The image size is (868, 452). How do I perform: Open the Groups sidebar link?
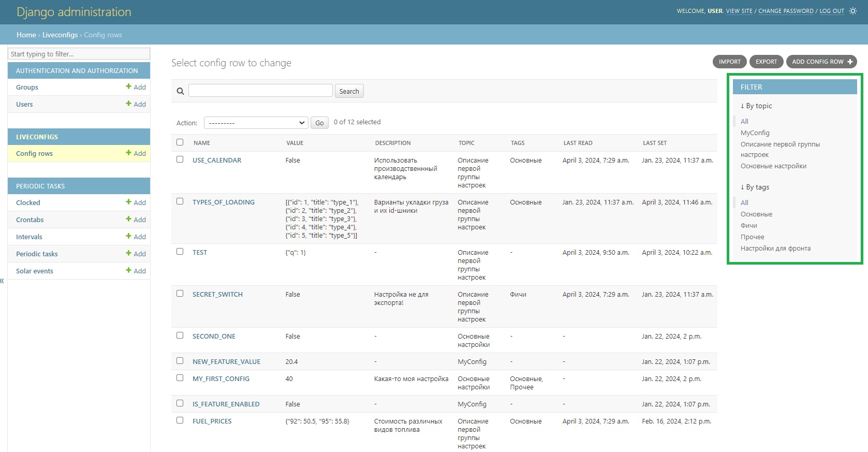pos(27,87)
